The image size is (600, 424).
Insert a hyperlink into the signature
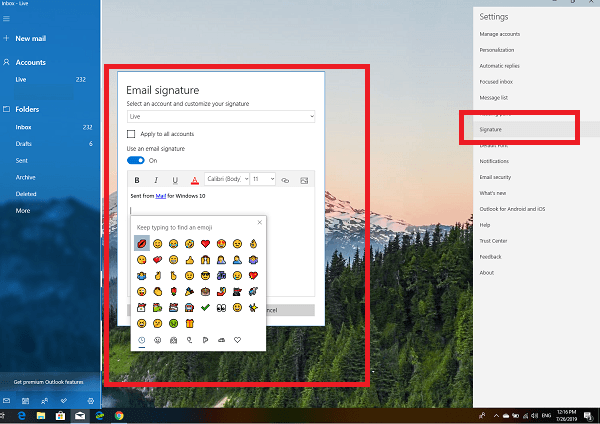[285, 180]
